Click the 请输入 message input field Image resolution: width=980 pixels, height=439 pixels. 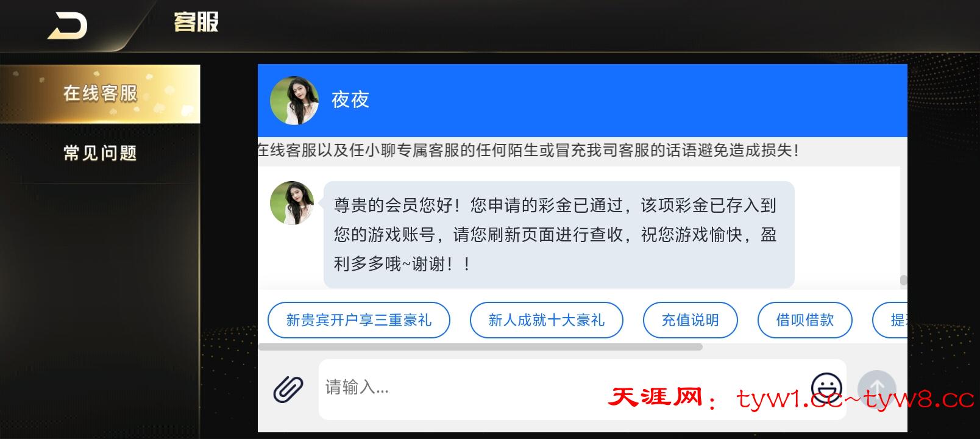(x=564, y=388)
